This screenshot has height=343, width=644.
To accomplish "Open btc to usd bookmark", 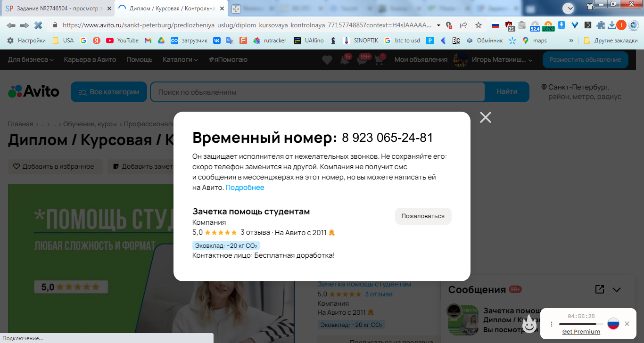I will (x=402, y=41).
